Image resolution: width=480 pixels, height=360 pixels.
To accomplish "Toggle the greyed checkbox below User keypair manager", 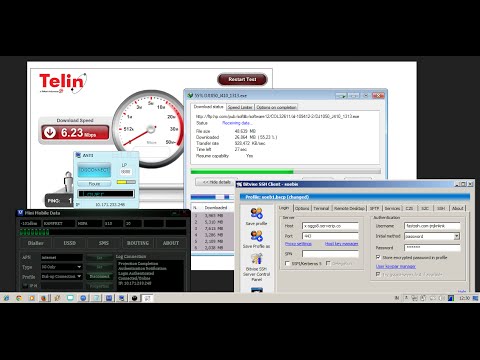I will tap(378, 274).
